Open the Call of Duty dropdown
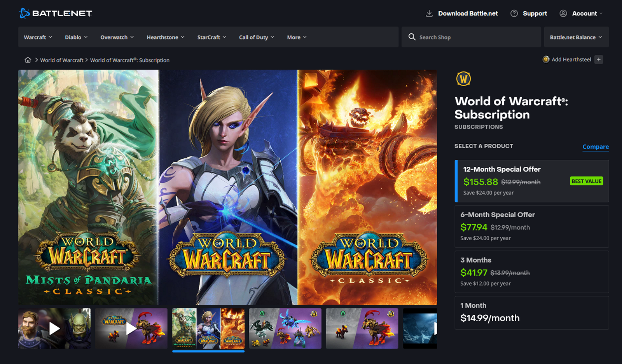The height and width of the screenshot is (364, 622). pos(257,37)
